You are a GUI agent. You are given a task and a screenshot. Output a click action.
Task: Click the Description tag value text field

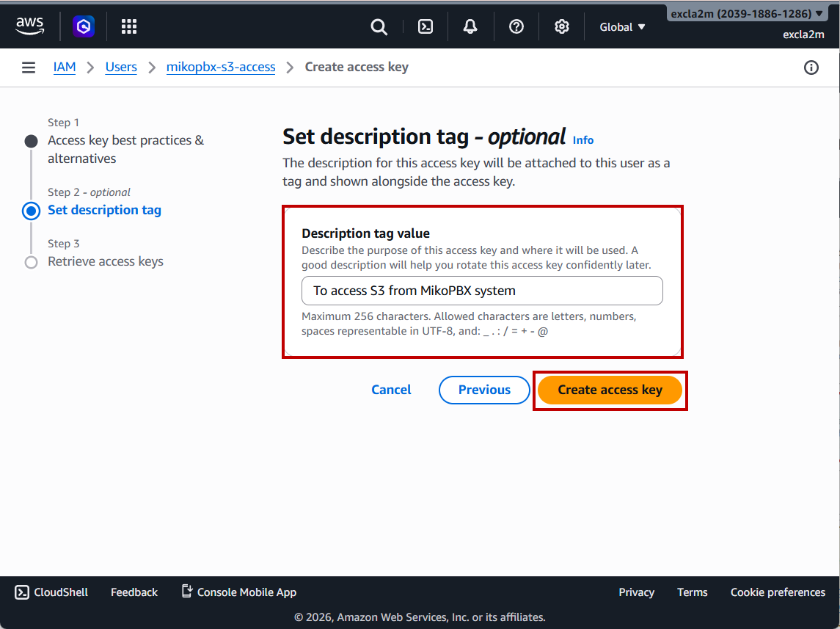coord(482,291)
